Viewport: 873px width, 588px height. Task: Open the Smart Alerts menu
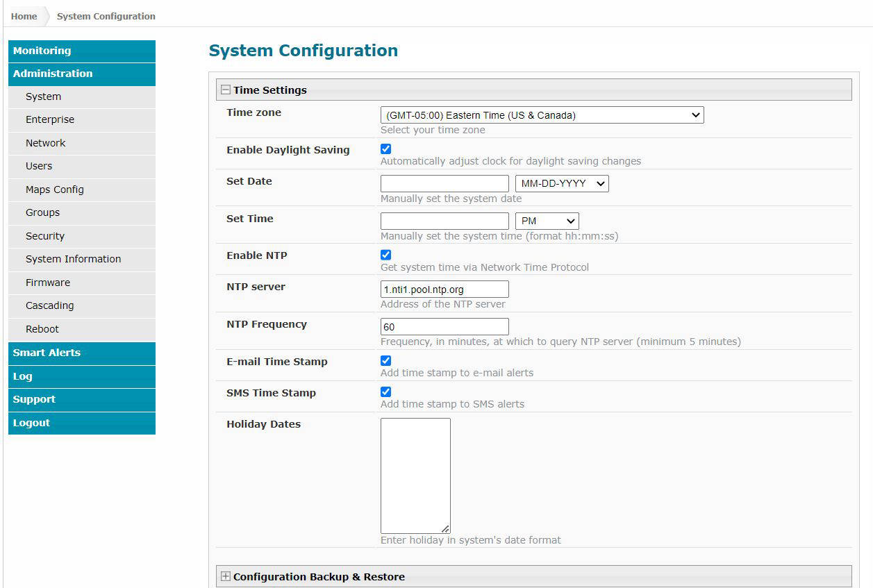(82, 353)
